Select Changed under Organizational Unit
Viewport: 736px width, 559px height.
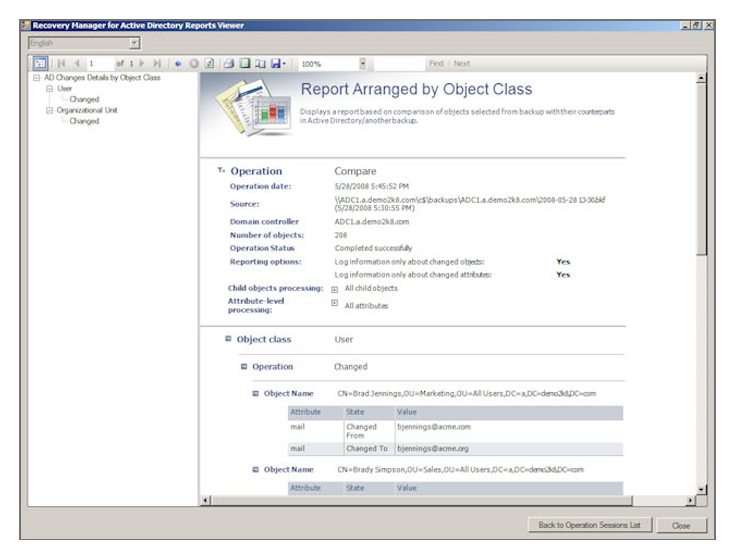point(84,121)
